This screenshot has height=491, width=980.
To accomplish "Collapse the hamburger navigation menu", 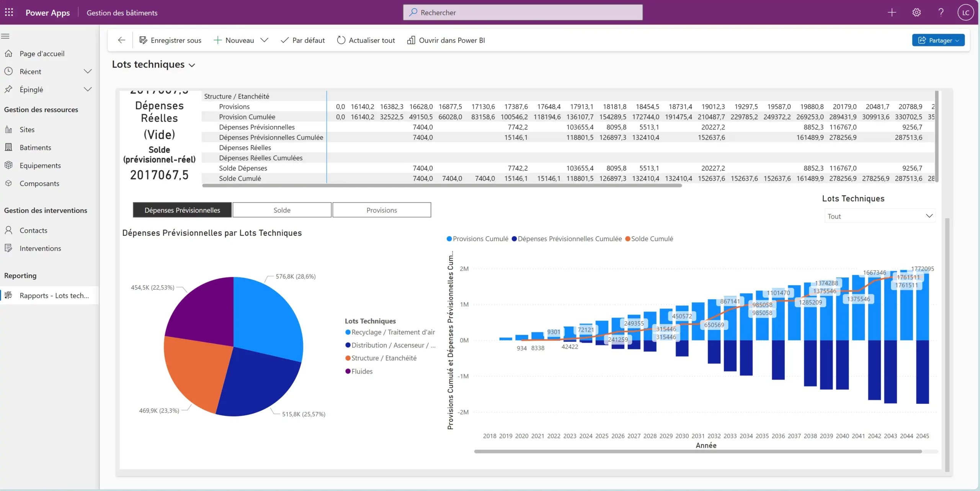I will pos(5,36).
